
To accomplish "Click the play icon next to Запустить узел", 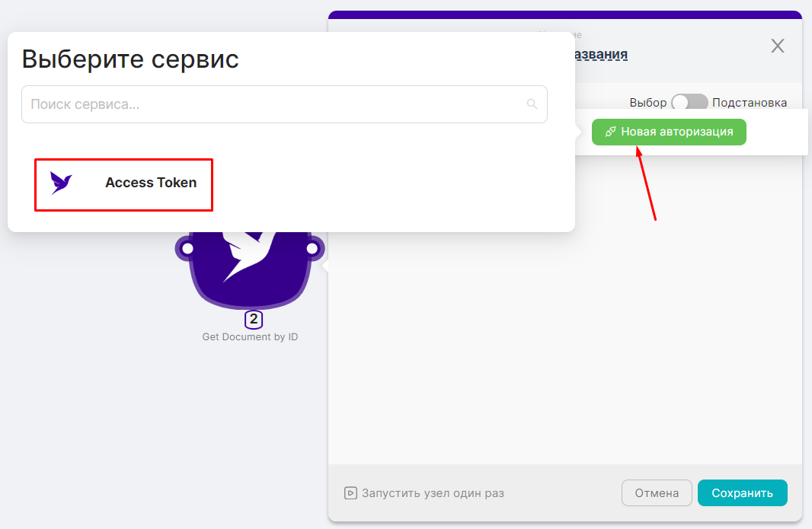I will 350,492.
